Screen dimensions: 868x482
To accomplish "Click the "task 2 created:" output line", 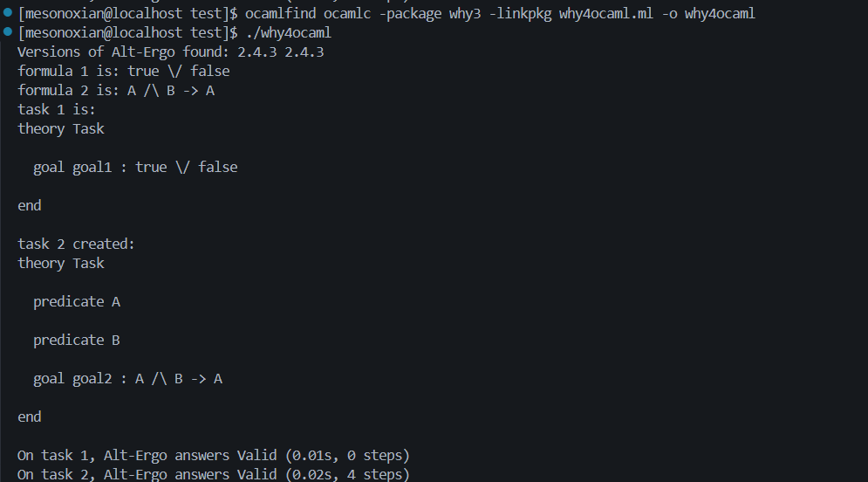I will tap(77, 244).
